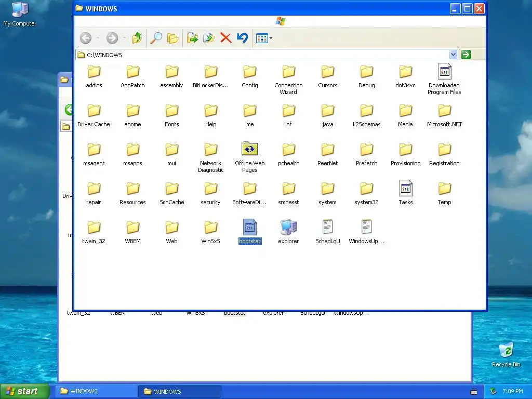
Task: Select the Network Diagnostic folder
Action: click(211, 158)
